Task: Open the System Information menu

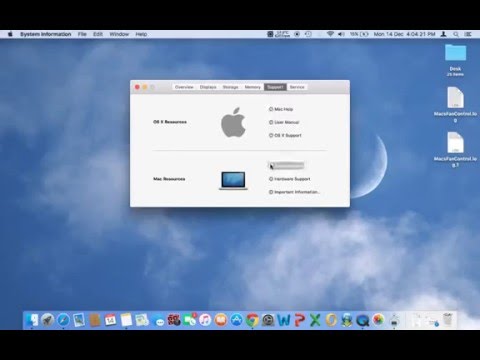Action: coord(46,34)
